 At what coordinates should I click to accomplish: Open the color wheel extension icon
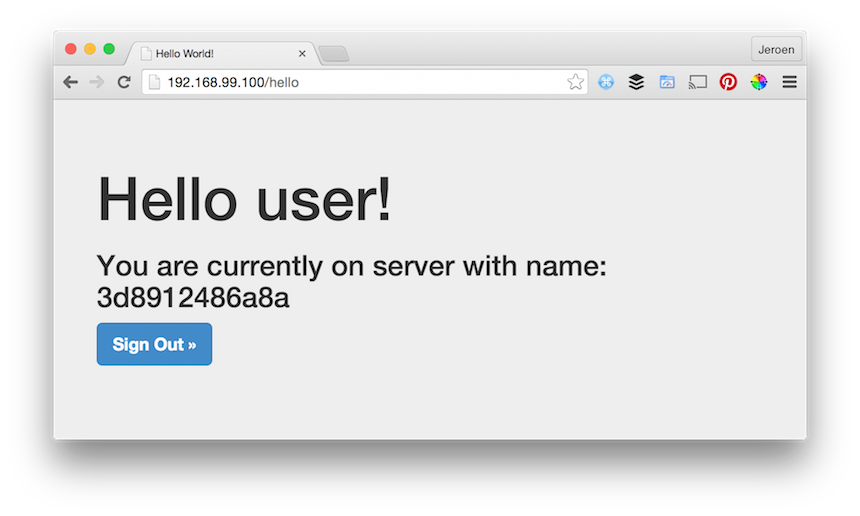pos(759,82)
